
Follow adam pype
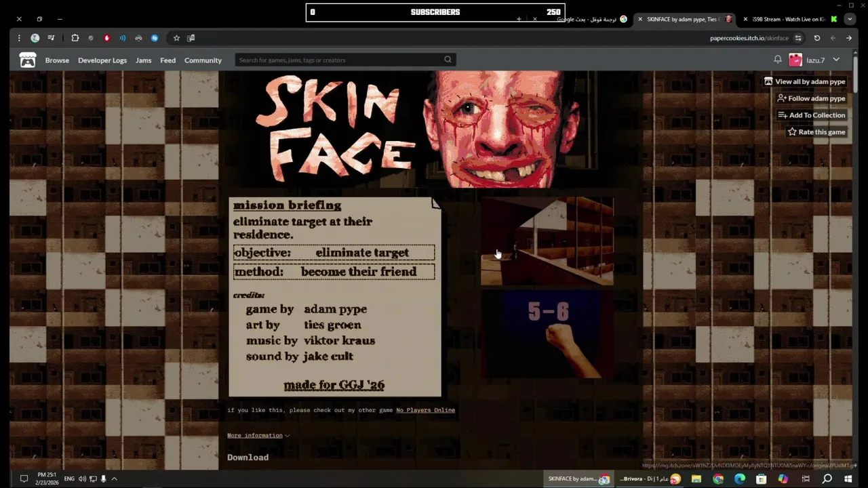coord(812,98)
